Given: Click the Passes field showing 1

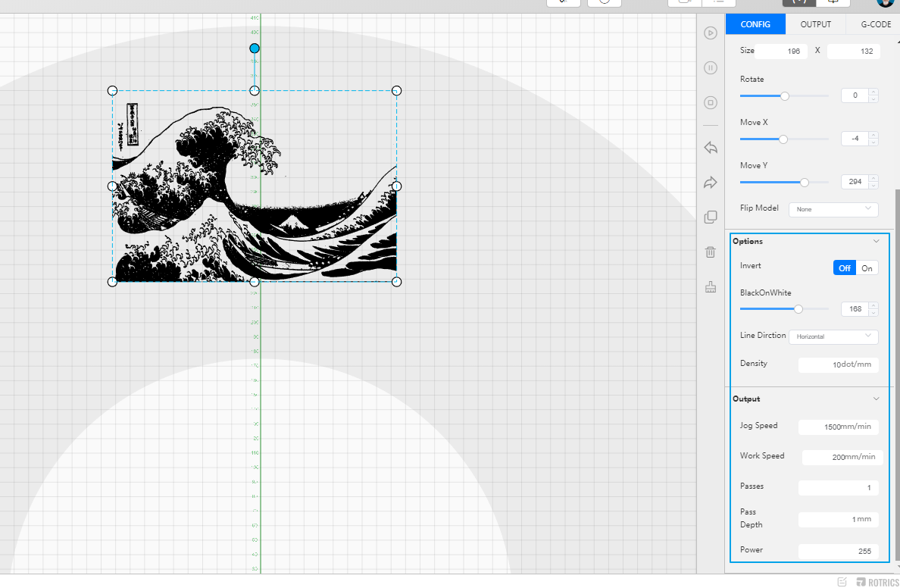Looking at the screenshot, I should 838,487.
